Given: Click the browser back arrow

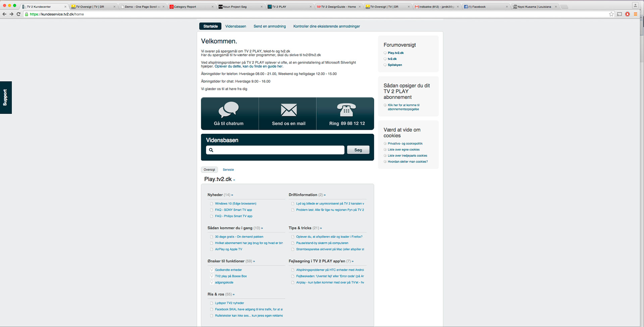Looking at the screenshot, I should (x=4, y=14).
